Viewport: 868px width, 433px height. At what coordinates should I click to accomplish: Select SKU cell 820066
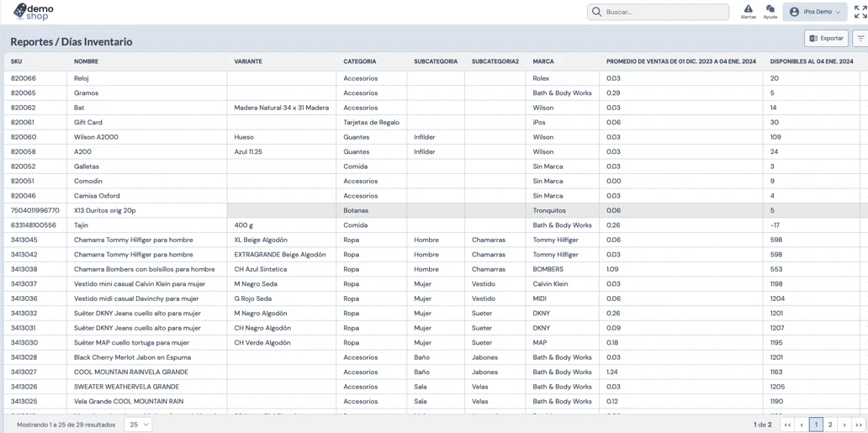[24, 78]
